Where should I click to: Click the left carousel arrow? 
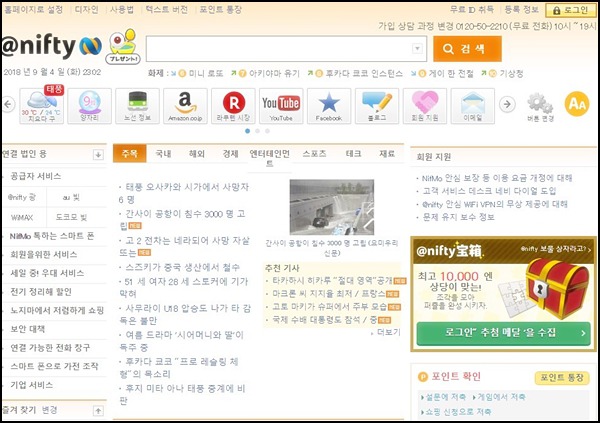point(8,104)
